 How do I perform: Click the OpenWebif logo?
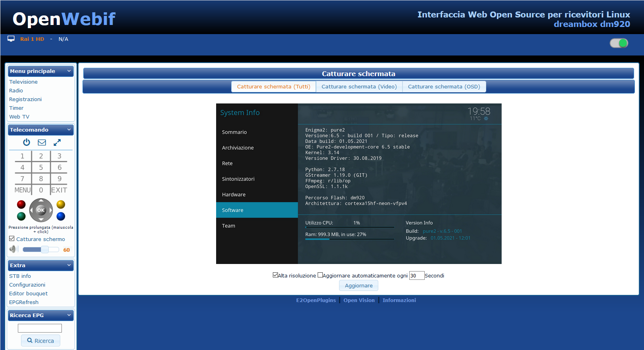[64, 19]
